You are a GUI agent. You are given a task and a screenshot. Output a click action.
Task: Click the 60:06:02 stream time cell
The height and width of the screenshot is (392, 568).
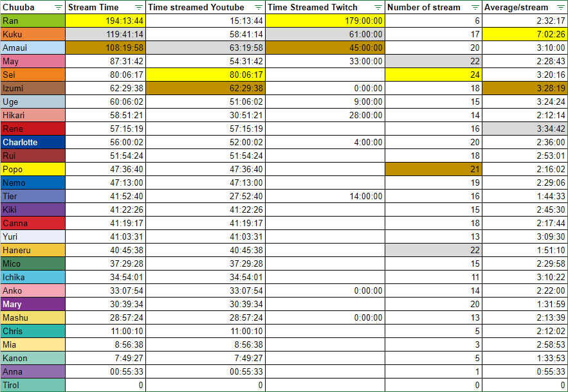pos(105,102)
